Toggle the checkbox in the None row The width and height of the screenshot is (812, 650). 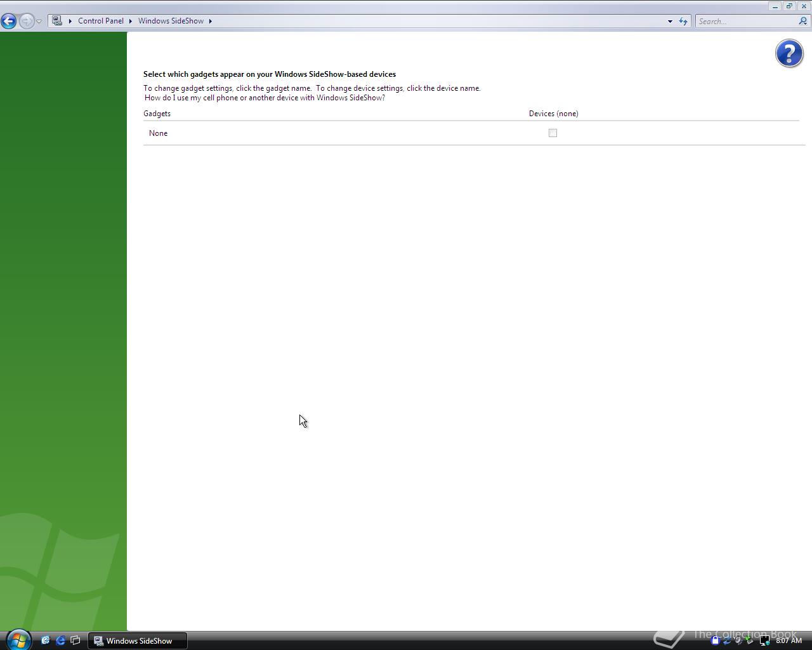coord(553,133)
